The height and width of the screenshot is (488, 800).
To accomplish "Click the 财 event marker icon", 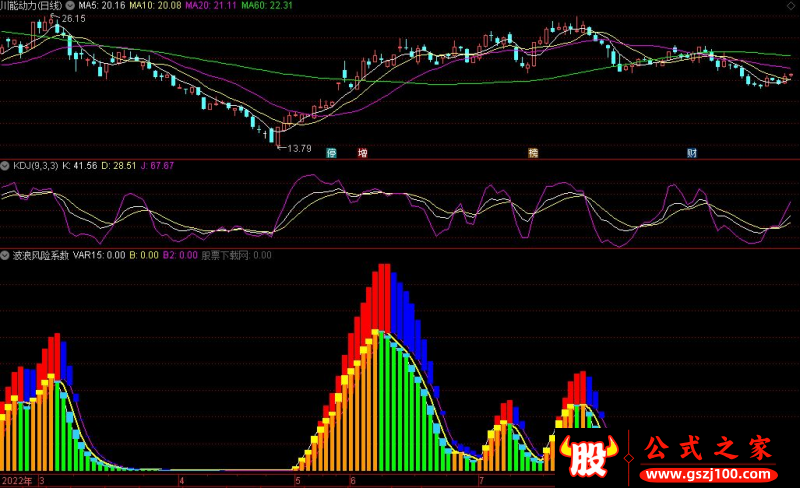I will click(x=692, y=153).
